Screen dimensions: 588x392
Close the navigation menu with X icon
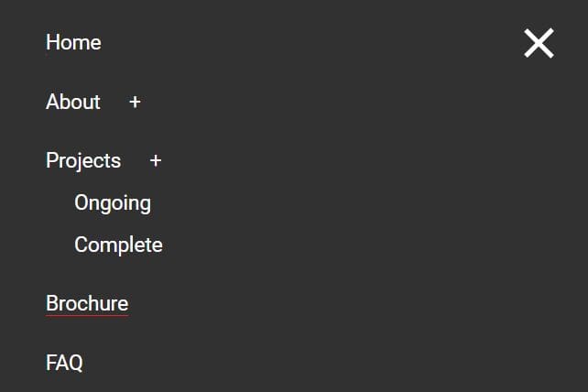click(x=539, y=43)
